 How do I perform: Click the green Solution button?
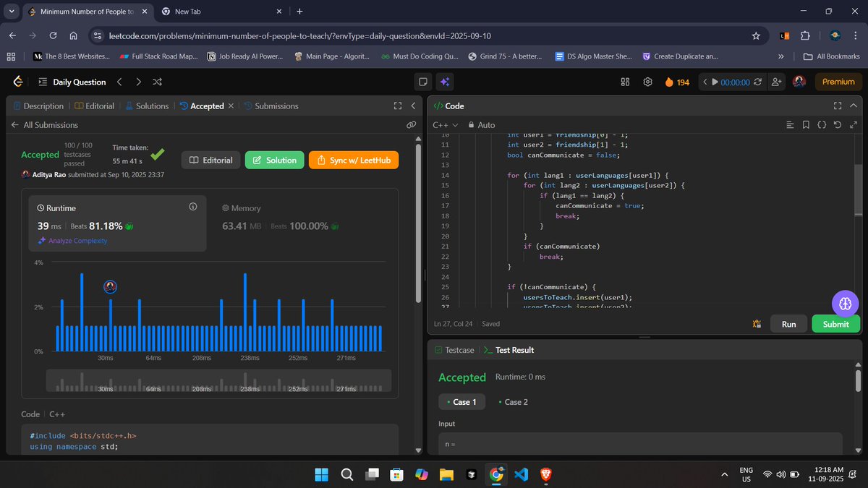click(274, 160)
